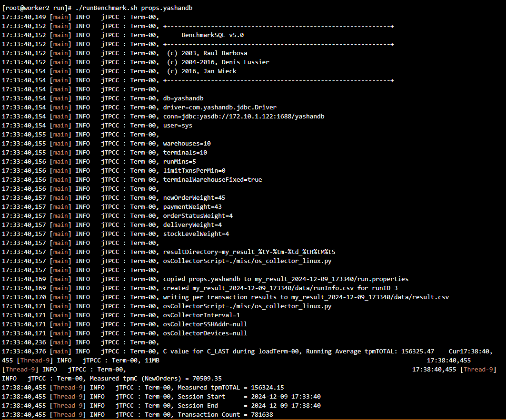Viewport: 506px width, 420px height.
Task: Click the 'terminals=10' setting
Action: (185, 152)
